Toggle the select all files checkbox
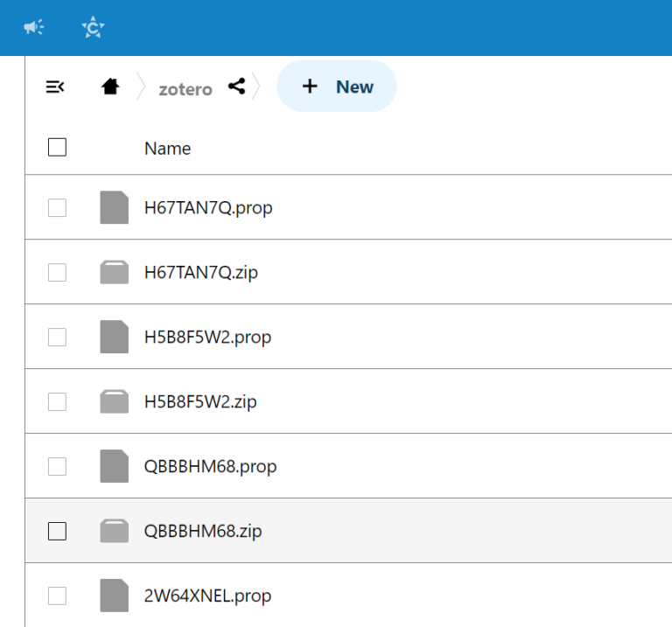The width and height of the screenshot is (672, 627). [x=57, y=148]
